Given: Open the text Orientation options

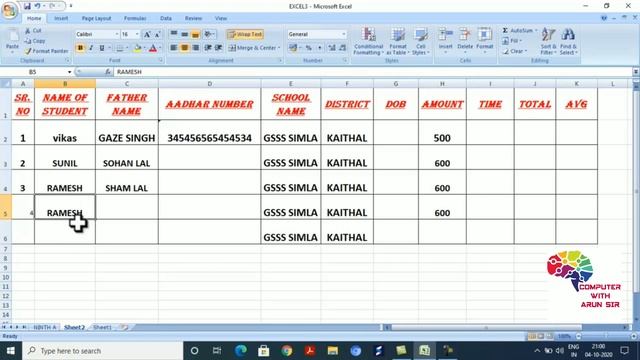Looking at the screenshot, I should [x=209, y=34].
